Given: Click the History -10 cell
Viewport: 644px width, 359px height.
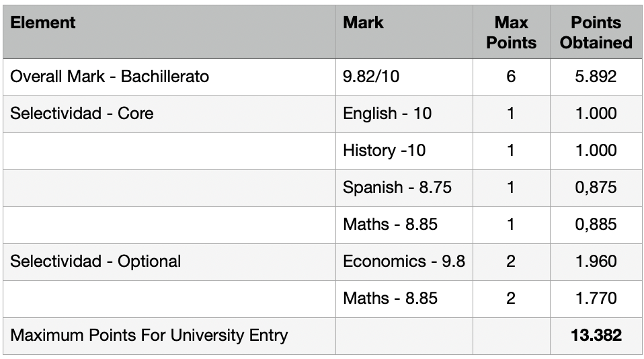Looking at the screenshot, I should 404,151.
